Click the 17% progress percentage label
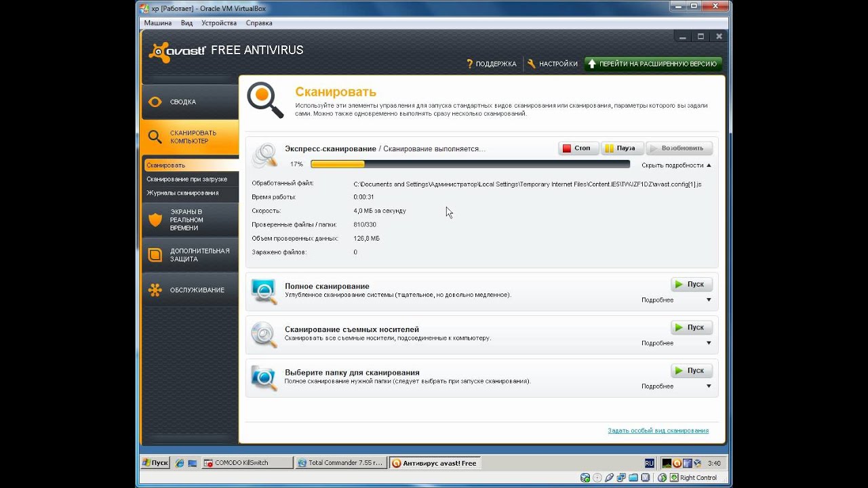Viewport: 868px width, 488px height. [296, 165]
